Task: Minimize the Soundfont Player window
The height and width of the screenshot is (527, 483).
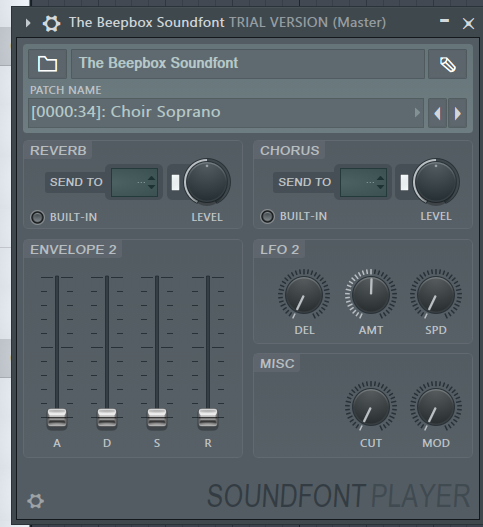Action: [x=444, y=21]
